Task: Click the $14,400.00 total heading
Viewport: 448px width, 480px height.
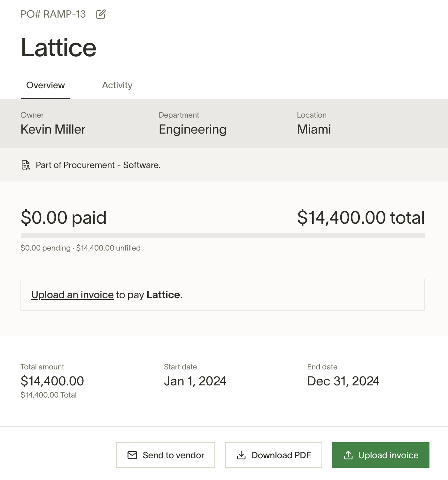Action: coord(361,218)
